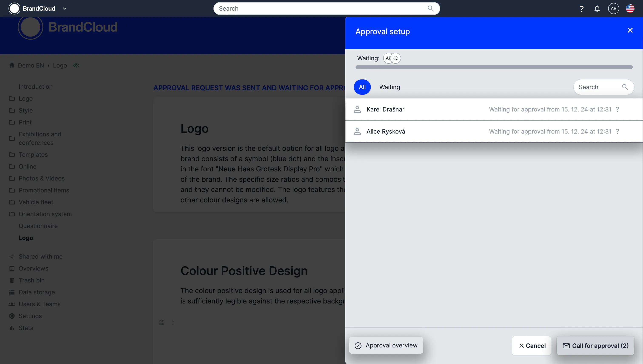Click the question mark beside Alice Rysková

pyautogui.click(x=617, y=131)
